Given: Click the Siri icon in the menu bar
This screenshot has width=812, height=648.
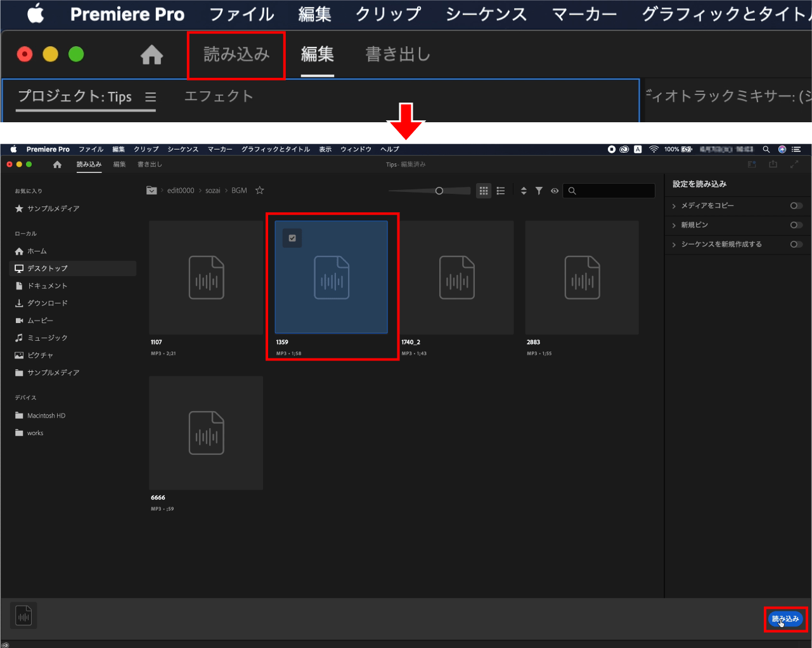Looking at the screenshot, I should (782, 149).
